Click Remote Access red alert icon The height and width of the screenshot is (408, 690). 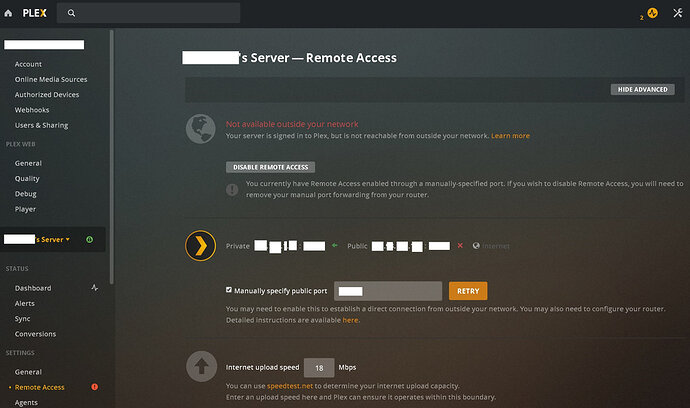pyautogui.click(x=95, y=387)
